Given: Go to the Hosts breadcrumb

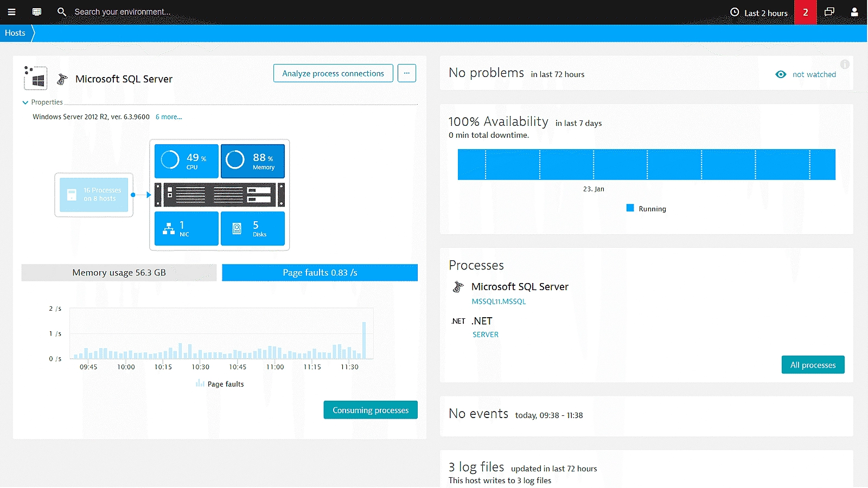Looking at the screenshot, I should pos(15,33).
